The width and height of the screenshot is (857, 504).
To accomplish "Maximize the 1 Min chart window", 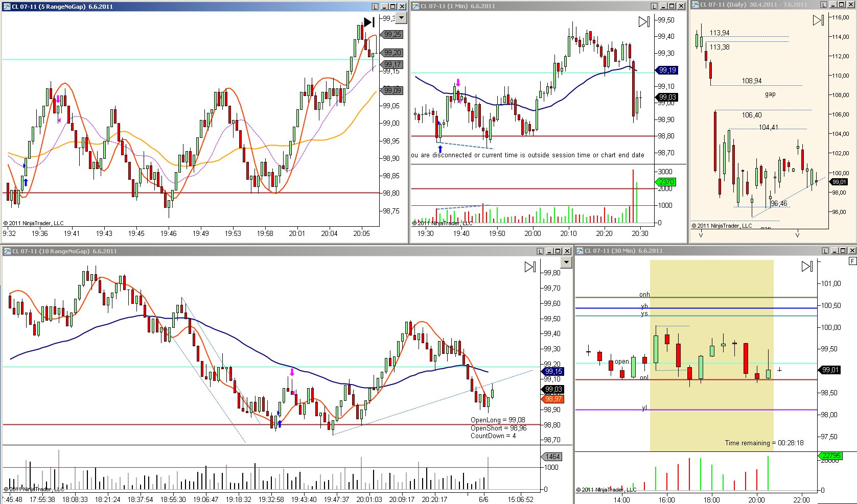I will coord(672,6).
